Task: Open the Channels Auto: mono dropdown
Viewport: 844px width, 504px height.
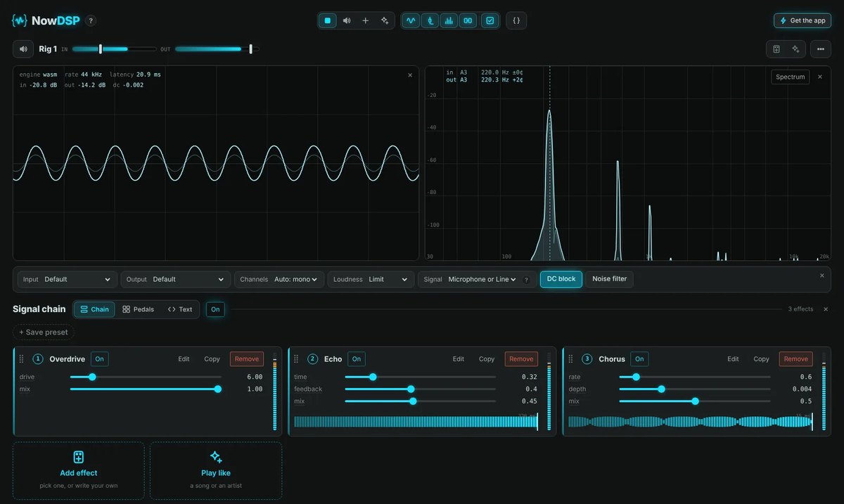Action: click(279, 279)
